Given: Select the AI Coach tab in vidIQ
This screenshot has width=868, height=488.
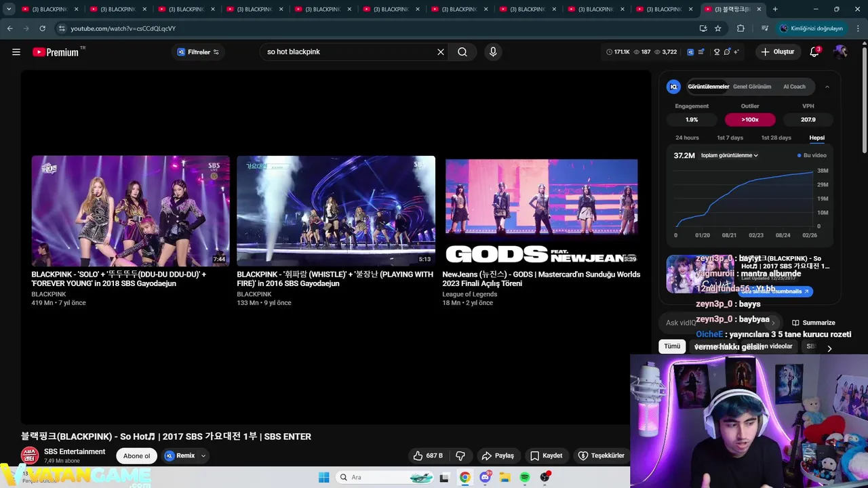Looking at the screenshot, I should (794, 87).
